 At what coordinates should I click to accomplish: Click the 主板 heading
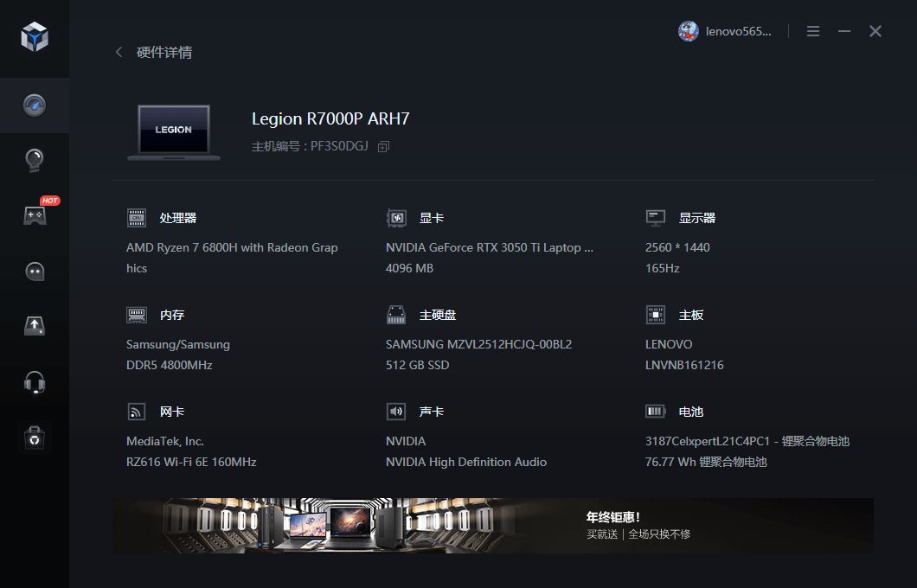pos(690,315)
